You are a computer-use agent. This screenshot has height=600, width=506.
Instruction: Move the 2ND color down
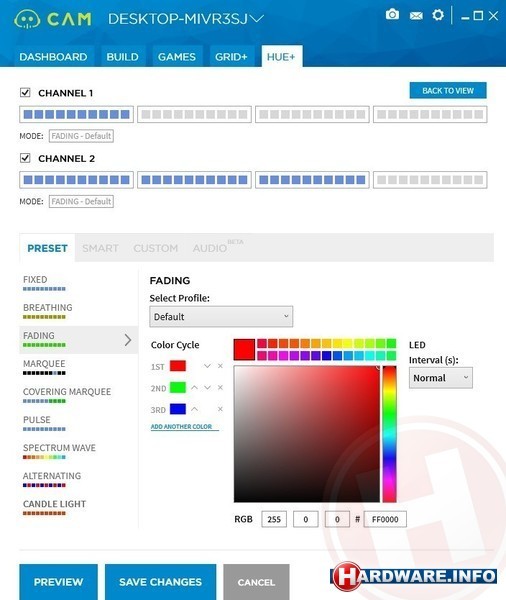click(207, 388)
